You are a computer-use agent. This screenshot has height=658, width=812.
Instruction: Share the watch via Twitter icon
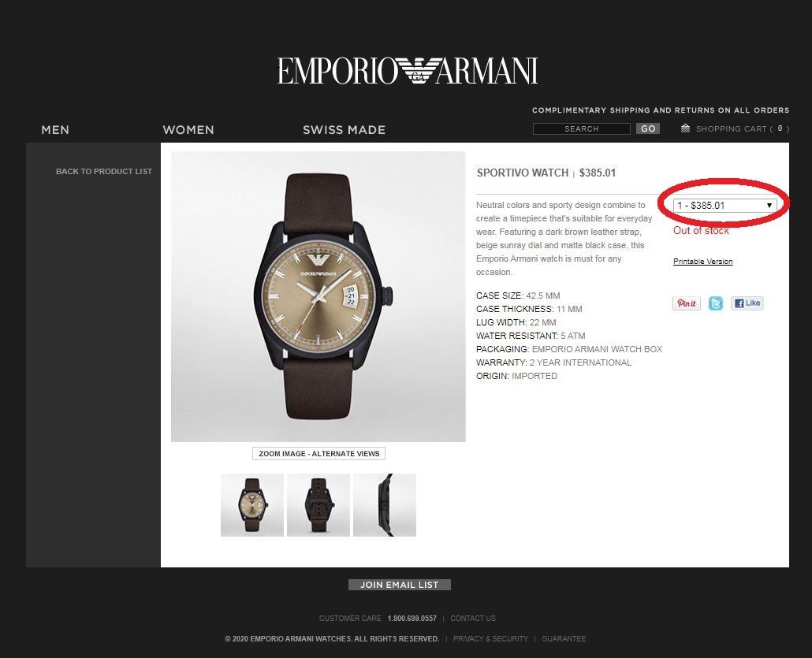tap(716, 303)
